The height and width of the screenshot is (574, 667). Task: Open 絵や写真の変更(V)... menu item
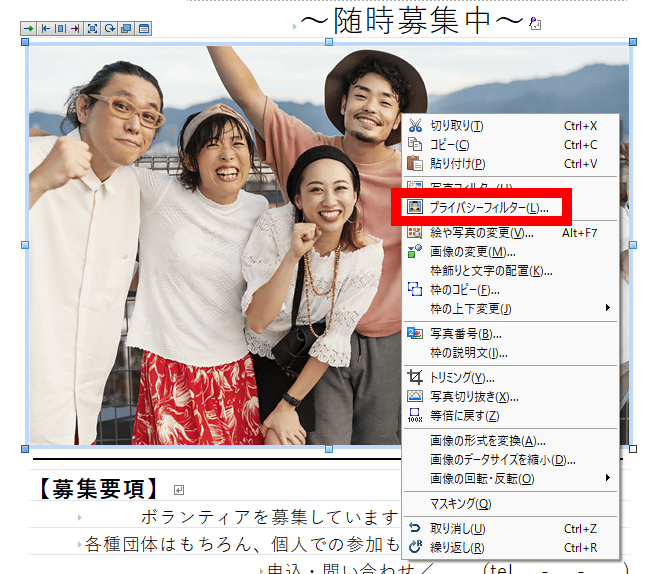[x=482, y=233]
